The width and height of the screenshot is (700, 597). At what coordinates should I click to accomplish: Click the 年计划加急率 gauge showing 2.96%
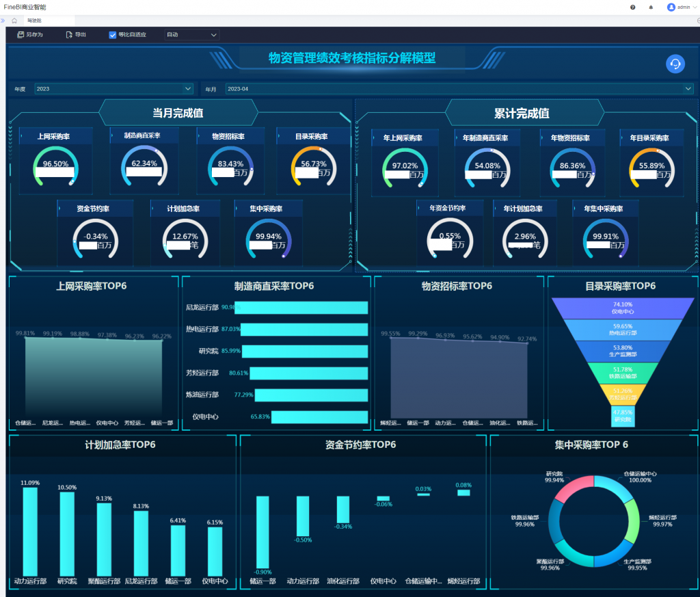coord(525,239)
